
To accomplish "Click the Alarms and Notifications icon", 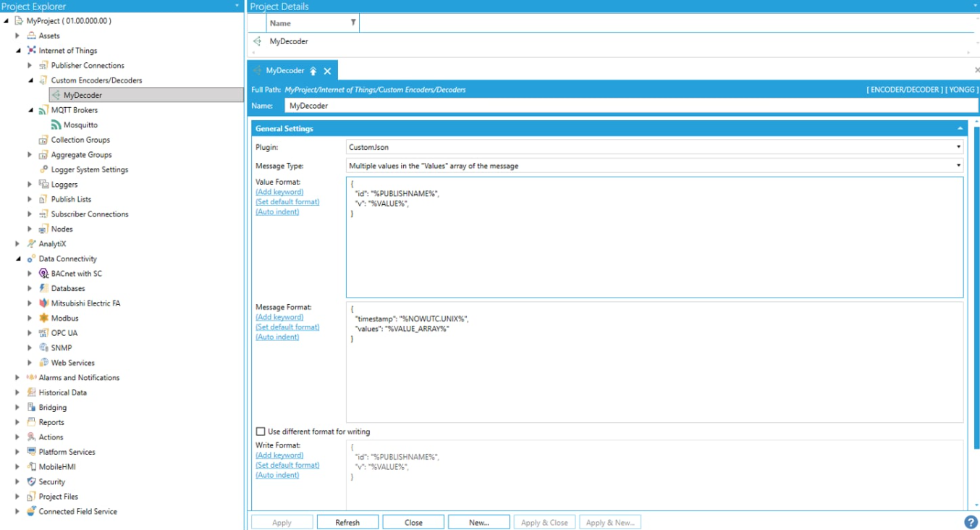I will (x=31, y=377).
